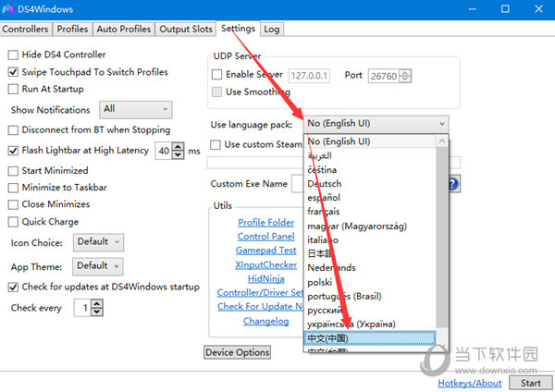555x392 pixels.
Task: Click the language list scroll up arrow
Action: (x=442, y=141)
